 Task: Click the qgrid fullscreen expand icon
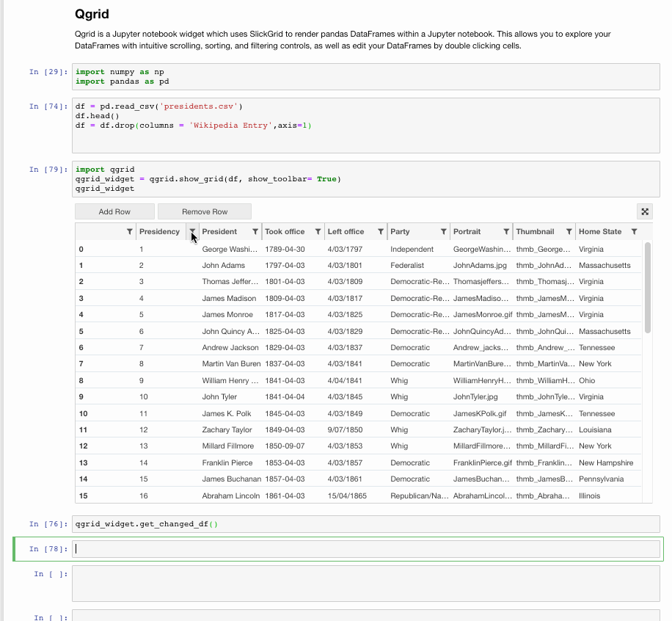(x=644, y=211)
